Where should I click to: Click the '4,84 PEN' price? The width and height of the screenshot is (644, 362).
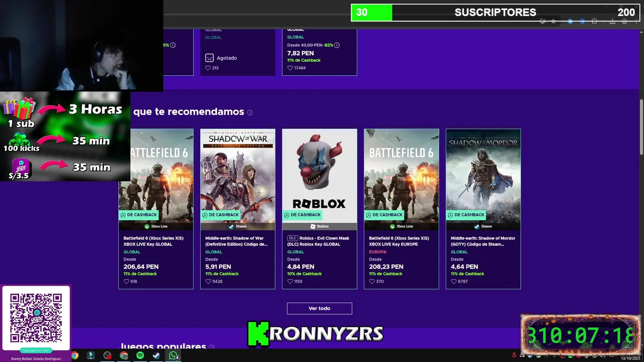[x=300, y=267]
